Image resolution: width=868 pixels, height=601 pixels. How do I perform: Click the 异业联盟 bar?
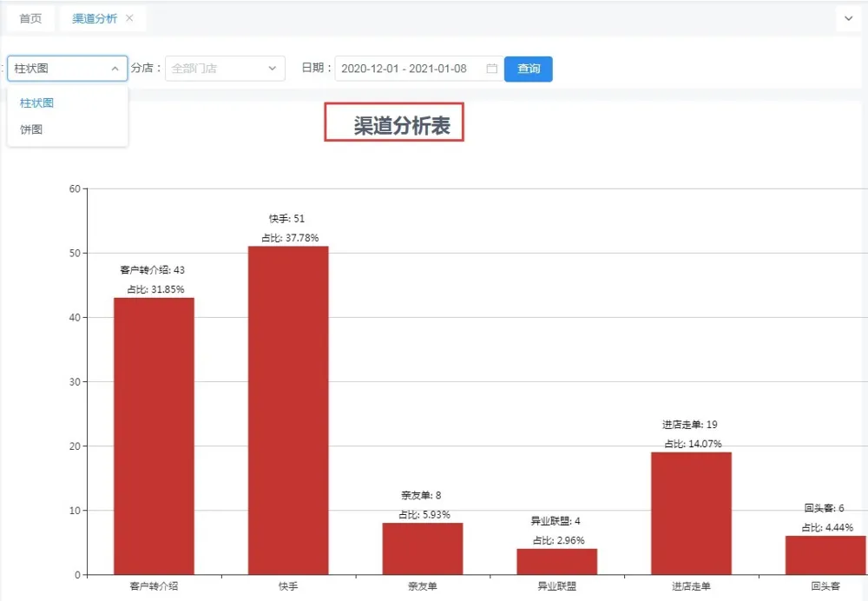pos(556,561)
